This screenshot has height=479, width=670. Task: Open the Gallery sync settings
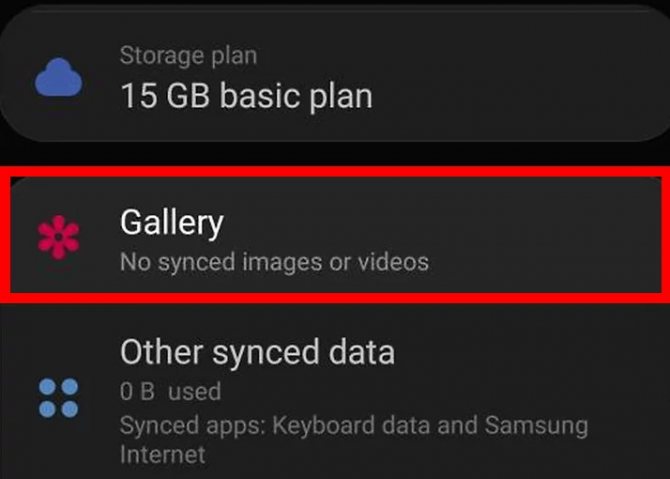335,237
